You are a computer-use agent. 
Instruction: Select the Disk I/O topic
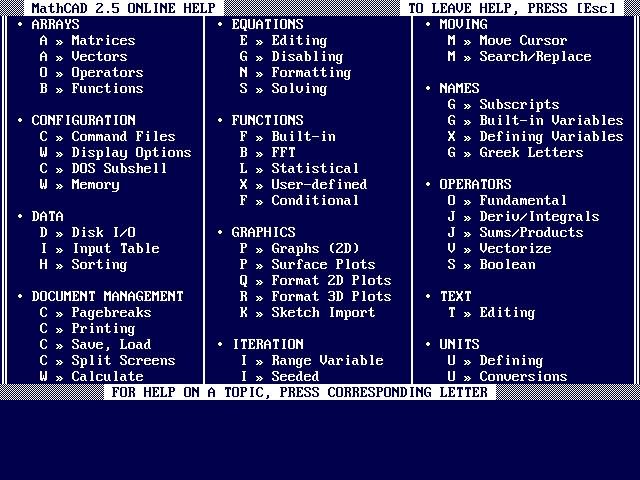click(103, 232)
